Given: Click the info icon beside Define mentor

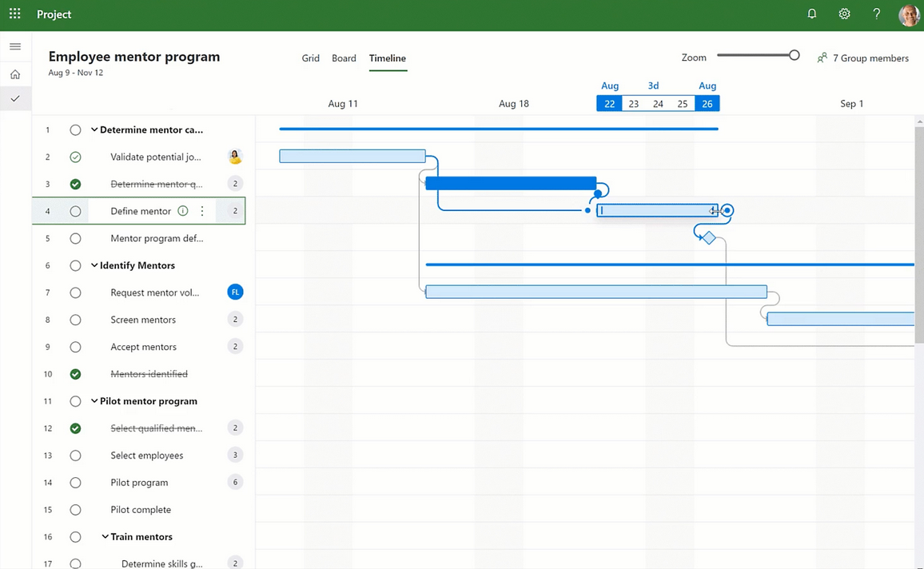Looking at the screenshot, I should [183, 211].
